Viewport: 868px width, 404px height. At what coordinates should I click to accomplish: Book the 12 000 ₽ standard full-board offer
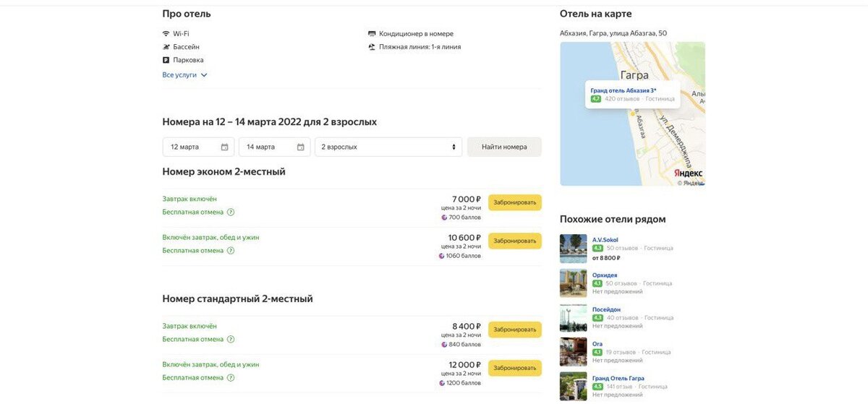pos(515,368)
